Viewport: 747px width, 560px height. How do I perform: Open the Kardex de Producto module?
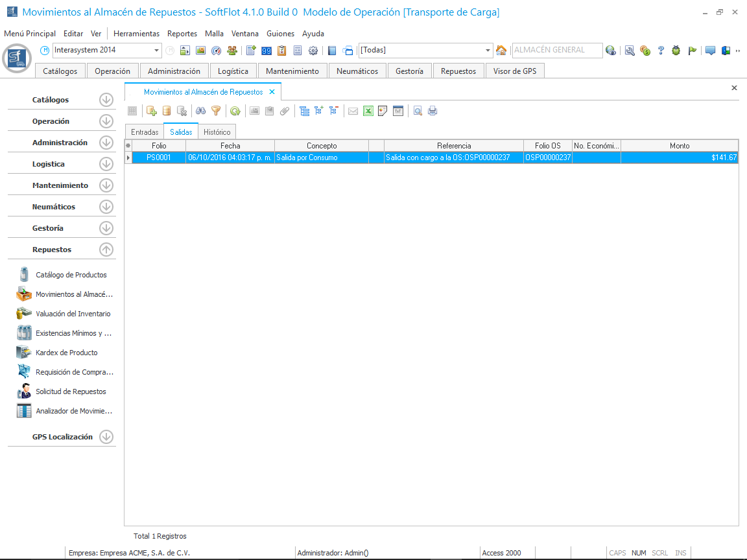(66, 353)
